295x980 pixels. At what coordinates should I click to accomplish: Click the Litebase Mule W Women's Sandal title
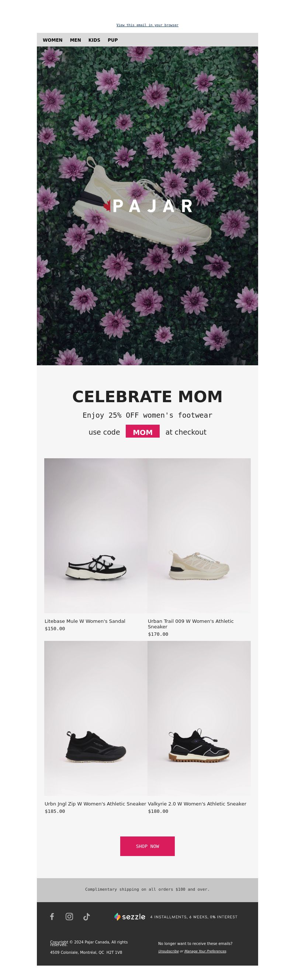pyautogui.click(x=85, y=621)
